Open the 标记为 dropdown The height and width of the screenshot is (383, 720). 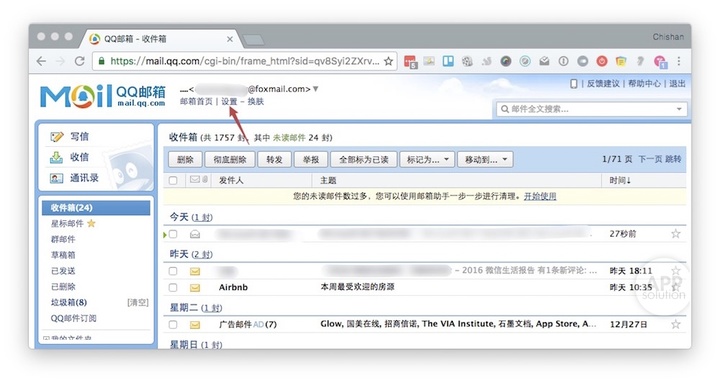(428, 159)
